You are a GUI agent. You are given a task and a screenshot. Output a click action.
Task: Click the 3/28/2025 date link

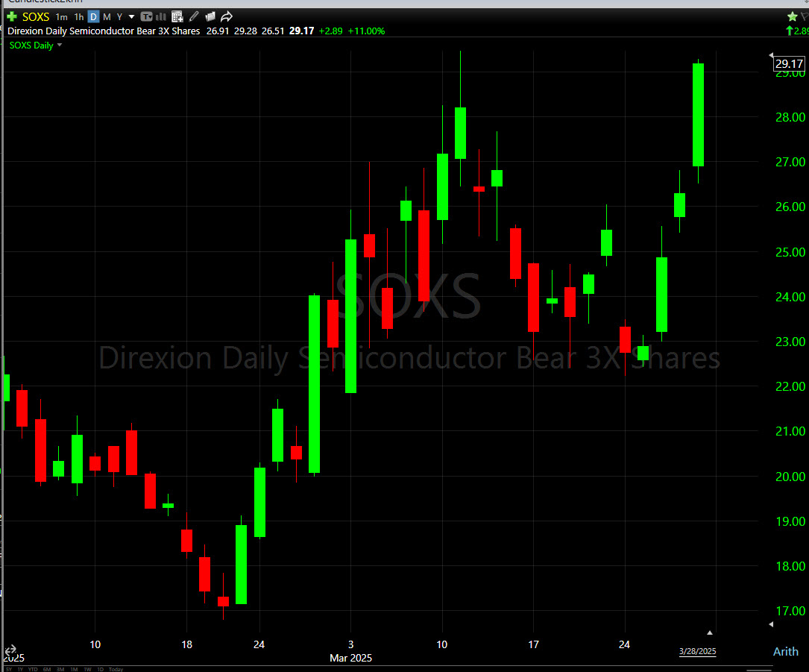point(697,651)
